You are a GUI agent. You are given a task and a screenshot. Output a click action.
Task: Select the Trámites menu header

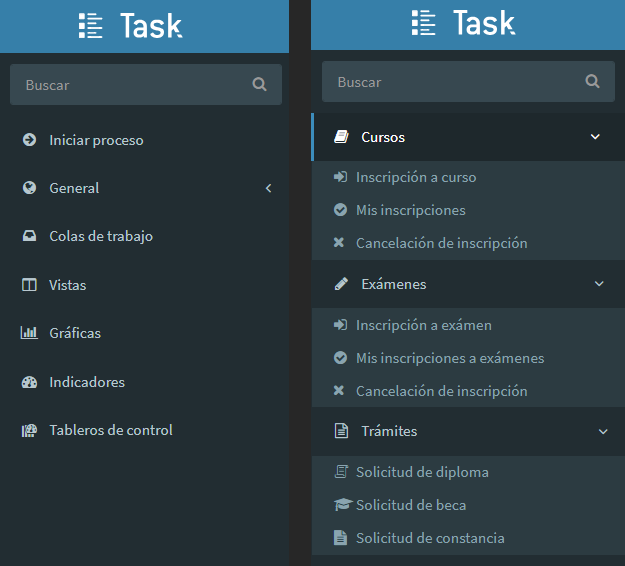[x=468, y=431]
